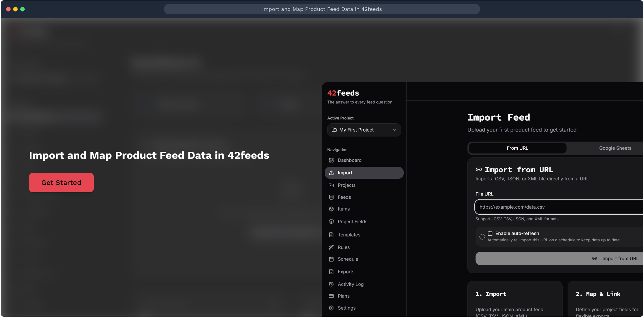Screen dimensions: 644x317
Task: Click the chevron in Active Project selector
Action: 394,130
